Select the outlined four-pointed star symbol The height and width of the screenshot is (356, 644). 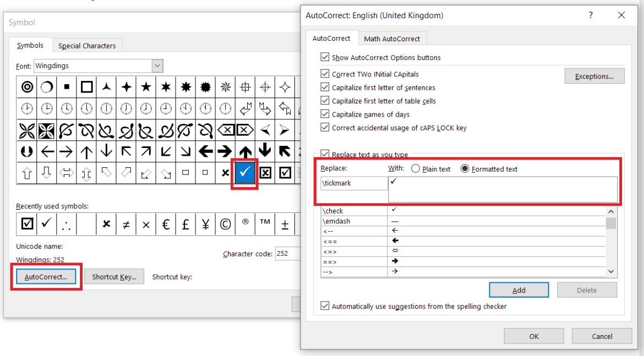pos(285,87)
